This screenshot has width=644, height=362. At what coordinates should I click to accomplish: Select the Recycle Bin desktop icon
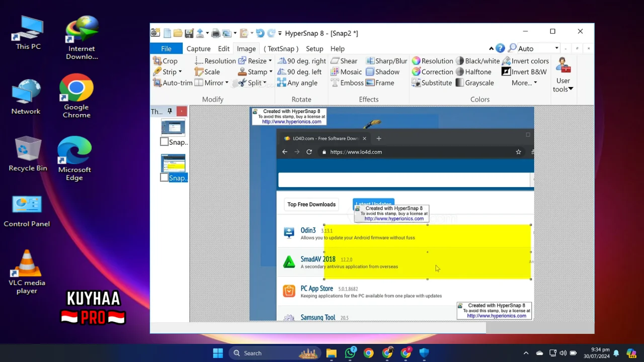pos(28,153)
